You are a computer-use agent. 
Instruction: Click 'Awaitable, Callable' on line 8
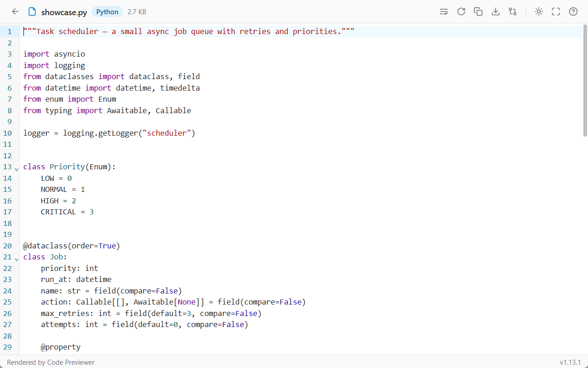pyautogui.click(x=149, y=110)
